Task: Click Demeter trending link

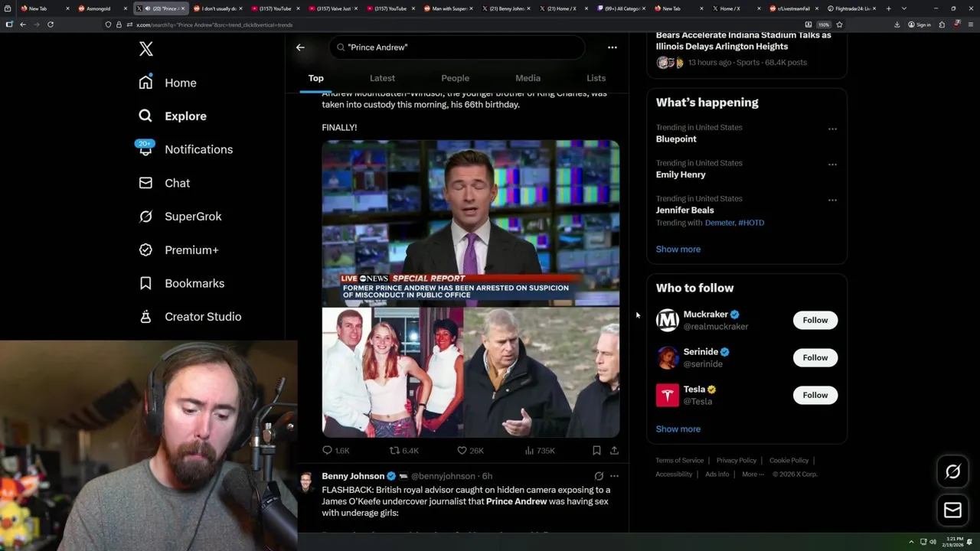Action: [720, 223]
